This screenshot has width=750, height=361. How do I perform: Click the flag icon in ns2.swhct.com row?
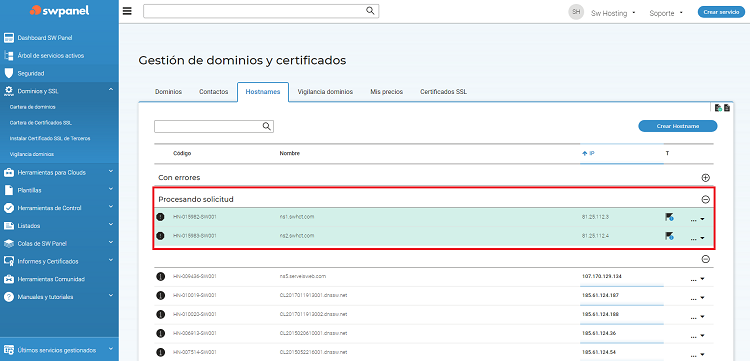pos(669,236)
